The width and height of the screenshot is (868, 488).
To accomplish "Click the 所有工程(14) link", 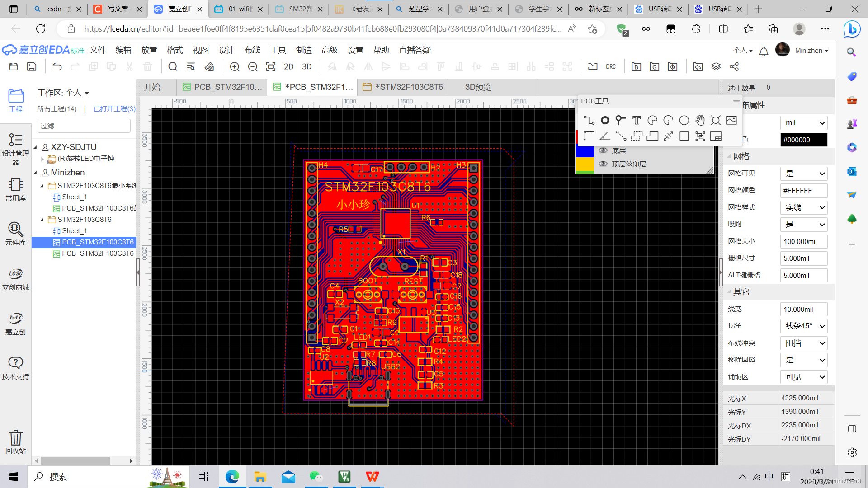I will [57, 109].
